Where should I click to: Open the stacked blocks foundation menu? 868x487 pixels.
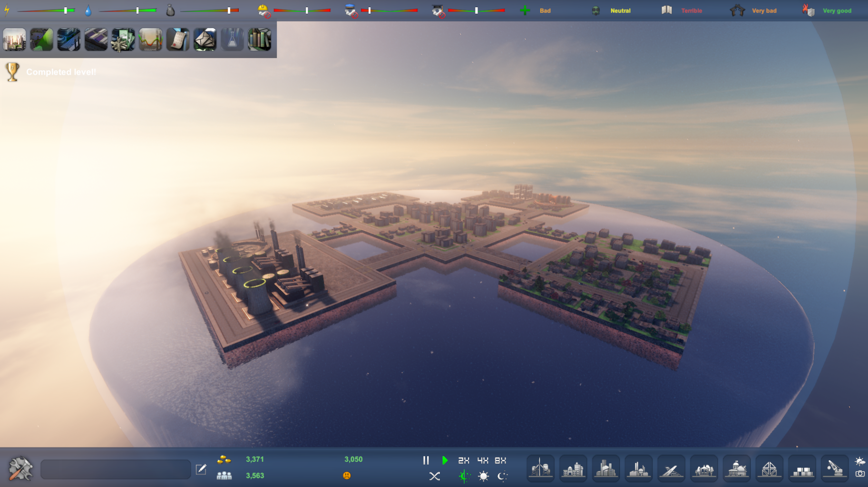tap(802, 468)
